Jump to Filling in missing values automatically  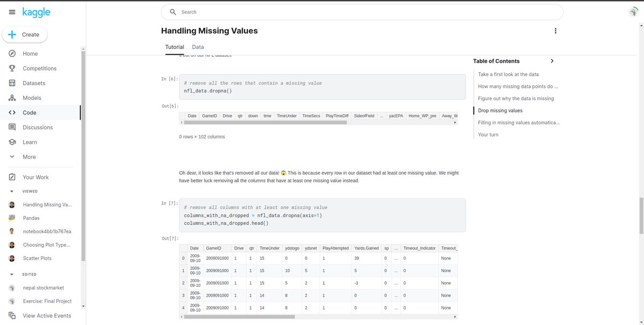tap(519, 123)
